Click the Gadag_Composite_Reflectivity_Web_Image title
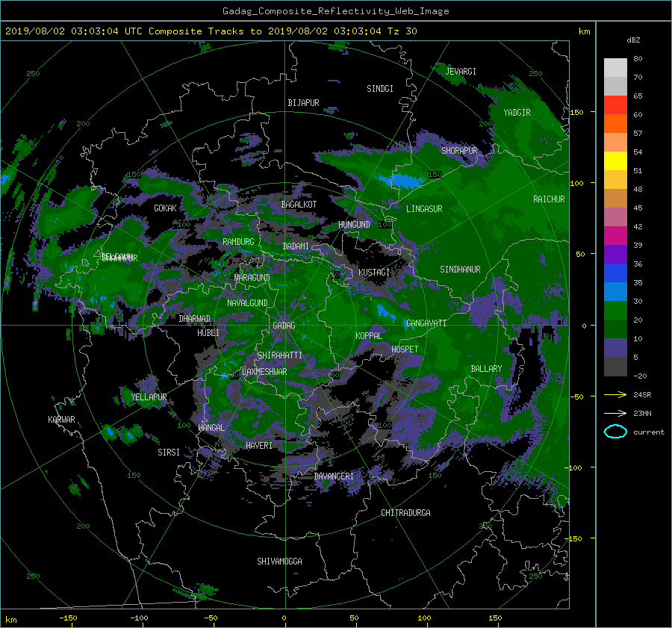The image size is (672, 628). [335, 11]
